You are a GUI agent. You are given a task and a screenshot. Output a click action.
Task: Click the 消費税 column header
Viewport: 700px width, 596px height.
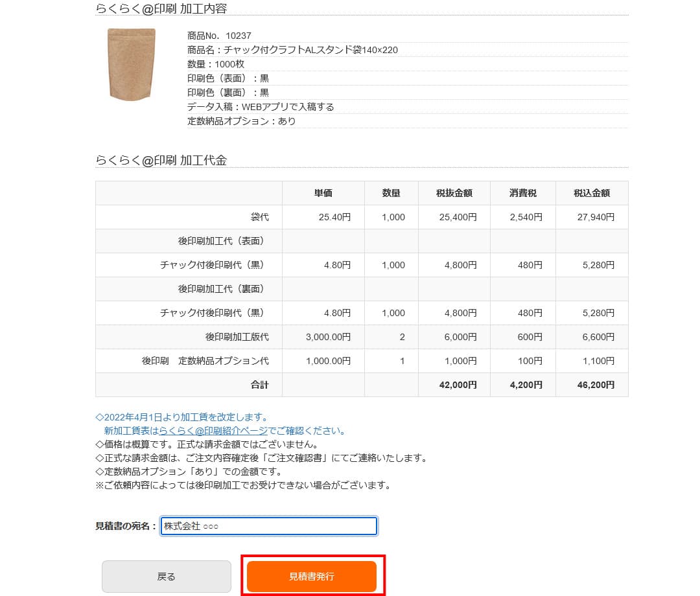point(523,193)
